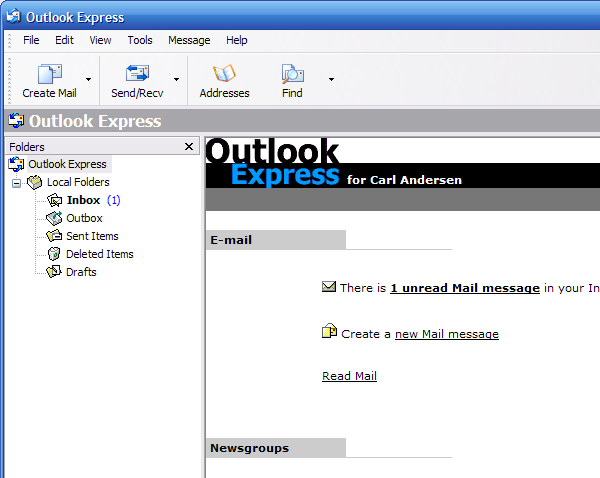
Task: Click the title bar Outlook Express icon
Action: pos(13,16)
